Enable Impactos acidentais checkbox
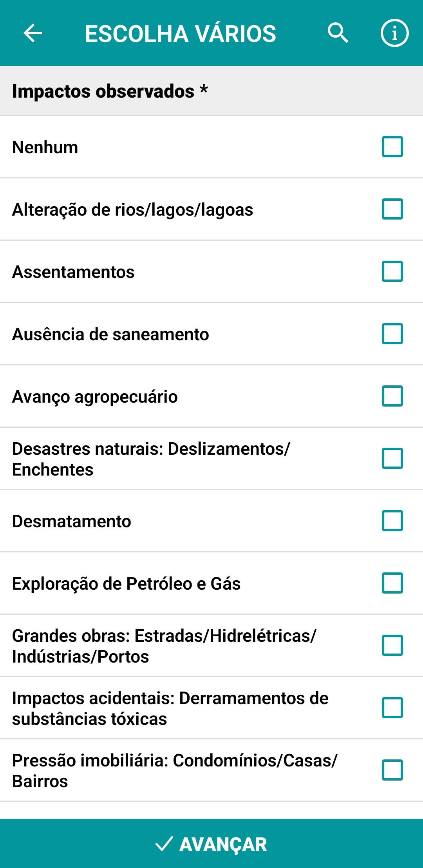Screen dimensions: 423x868 (x=392, y=708)
